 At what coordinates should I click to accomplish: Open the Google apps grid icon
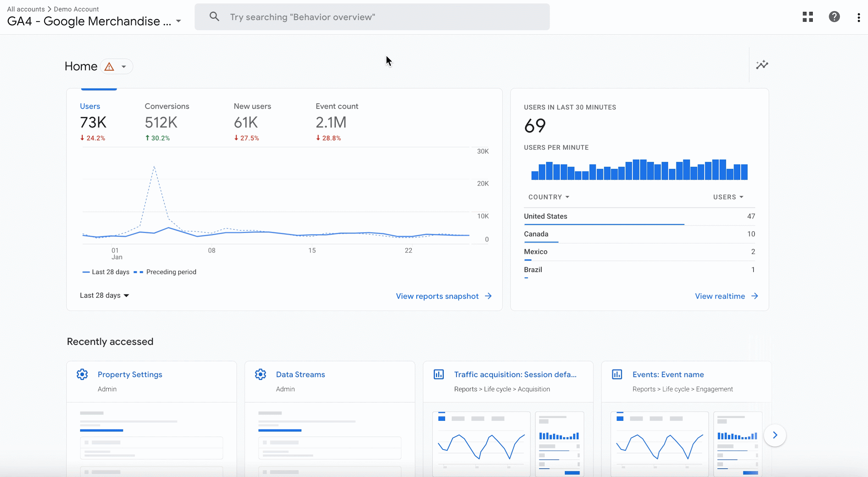[x=808, y=17]
